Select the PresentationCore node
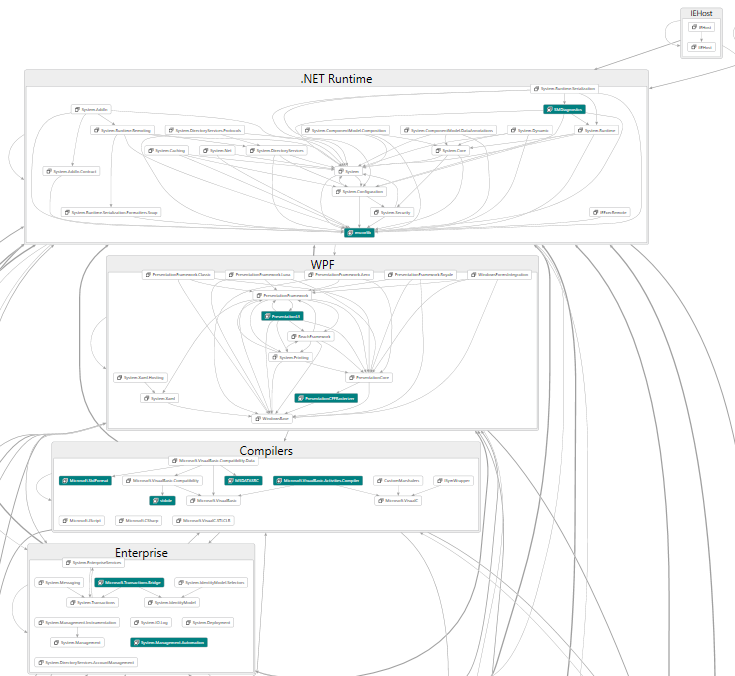735x676 pixels. pos(368,377)
